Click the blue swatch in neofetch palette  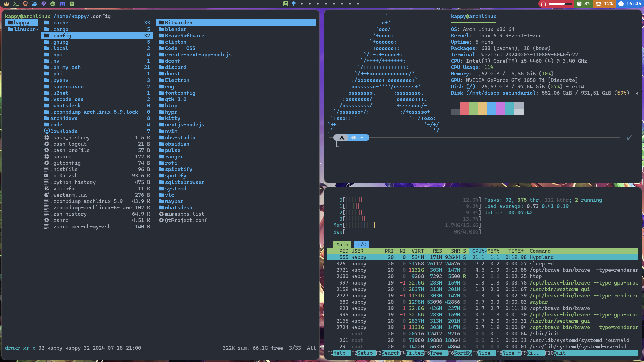tap(492, 109)
